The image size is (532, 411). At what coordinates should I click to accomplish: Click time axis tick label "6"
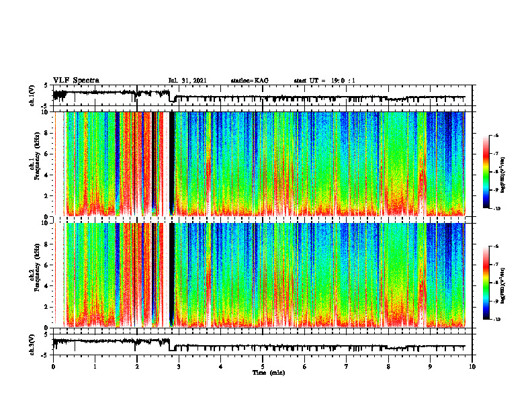(x=305, y=367)
